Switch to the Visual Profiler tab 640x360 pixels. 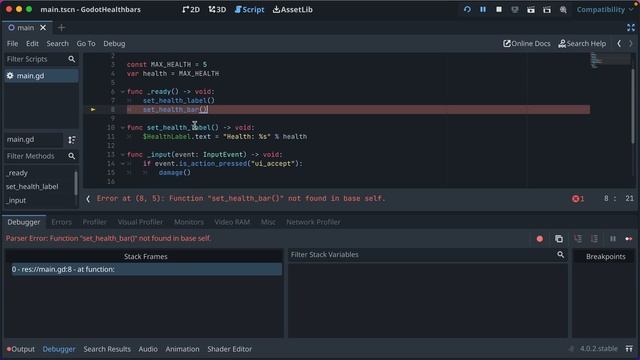[140, 222]
